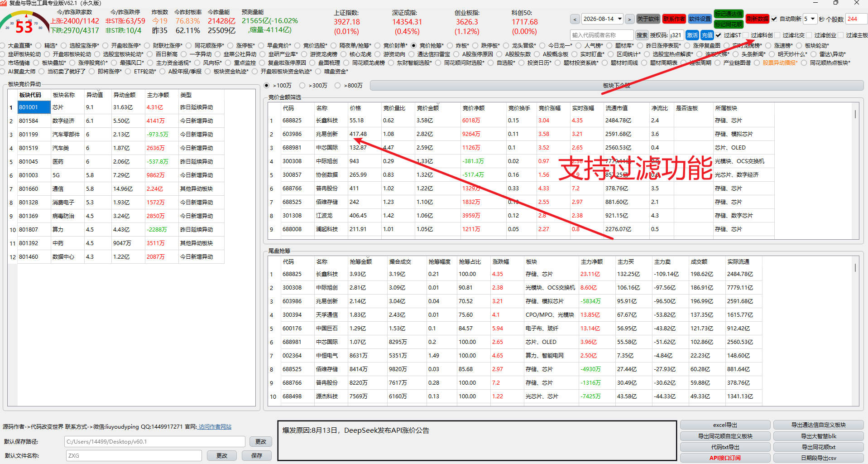Select the 同花顺热点板块 view radio
This screenshot has width=868, height=464.
click(x=804, y=63)
